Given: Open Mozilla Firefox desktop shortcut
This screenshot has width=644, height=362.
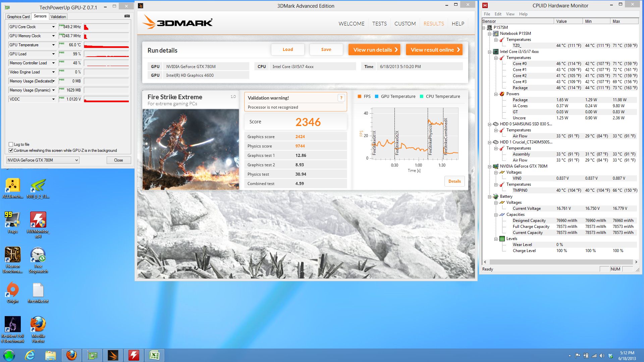Looking at the screenshot, I should point(38,329).
